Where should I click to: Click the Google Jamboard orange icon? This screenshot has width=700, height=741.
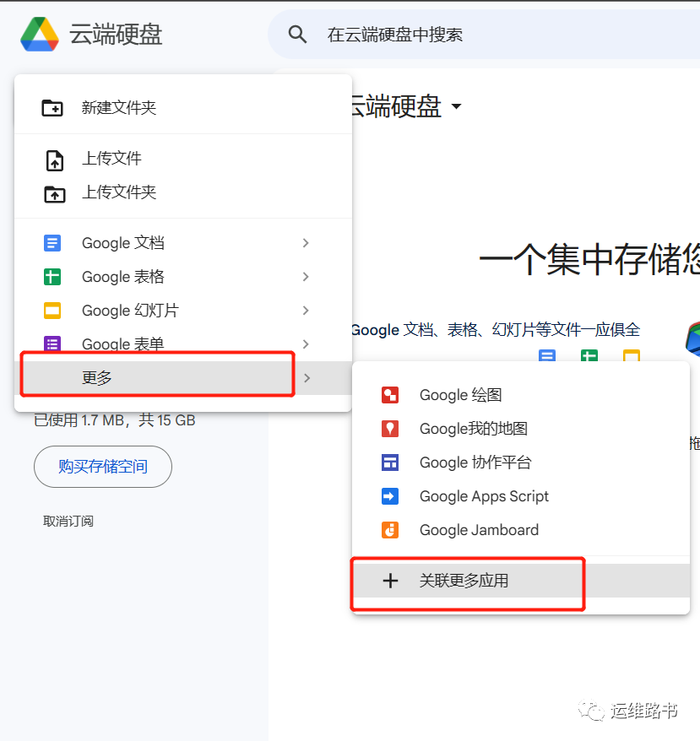(390, 530)
